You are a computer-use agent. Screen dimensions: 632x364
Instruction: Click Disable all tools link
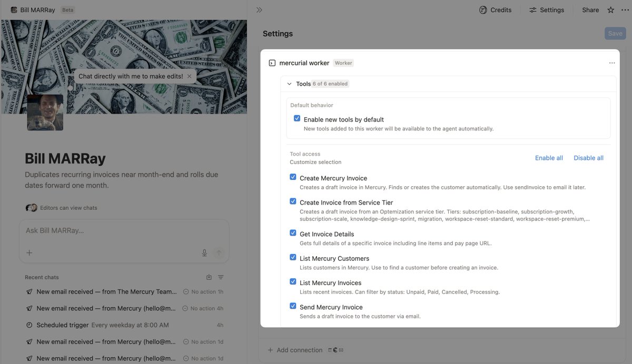pos(589,158)
